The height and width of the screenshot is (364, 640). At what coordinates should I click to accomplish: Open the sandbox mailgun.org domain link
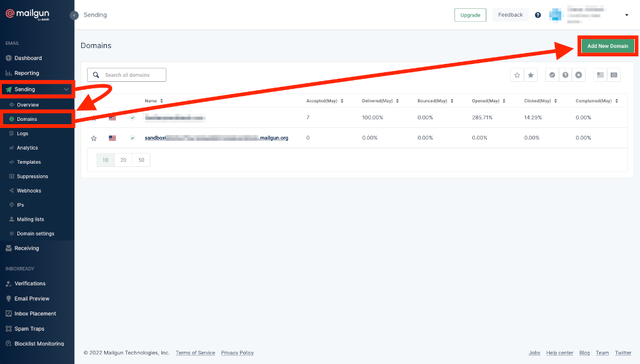[216, 138]
